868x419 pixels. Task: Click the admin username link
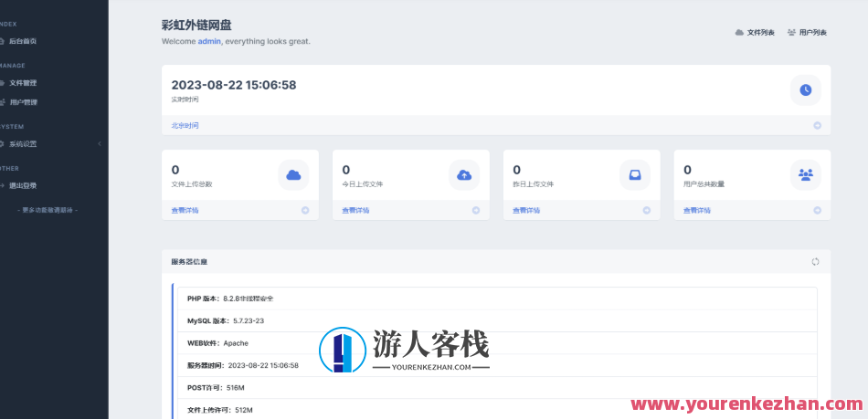point(209,41)
